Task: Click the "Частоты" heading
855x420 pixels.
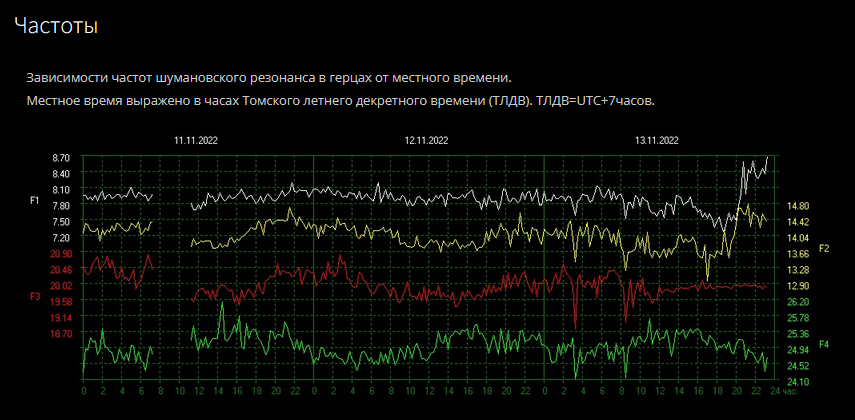Action: pyautogui.click(x=56, y=26)
